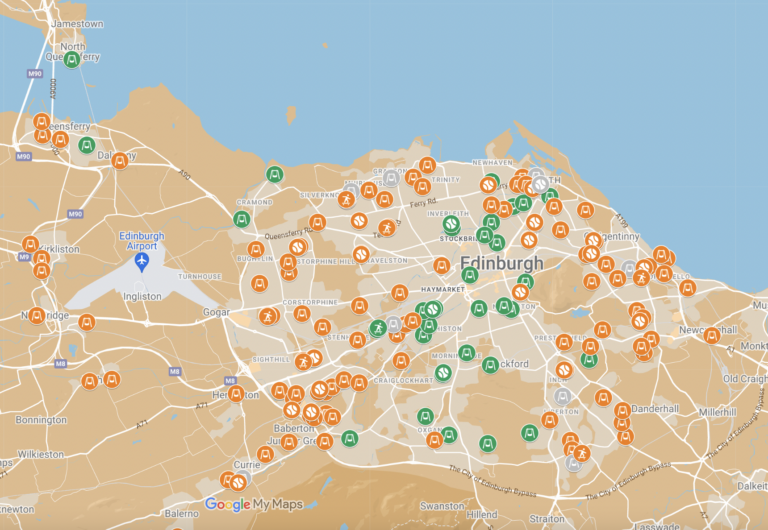This screenshot has width=768, height=530.
Task: Select the Swanston place label
Action: (442, 506)
